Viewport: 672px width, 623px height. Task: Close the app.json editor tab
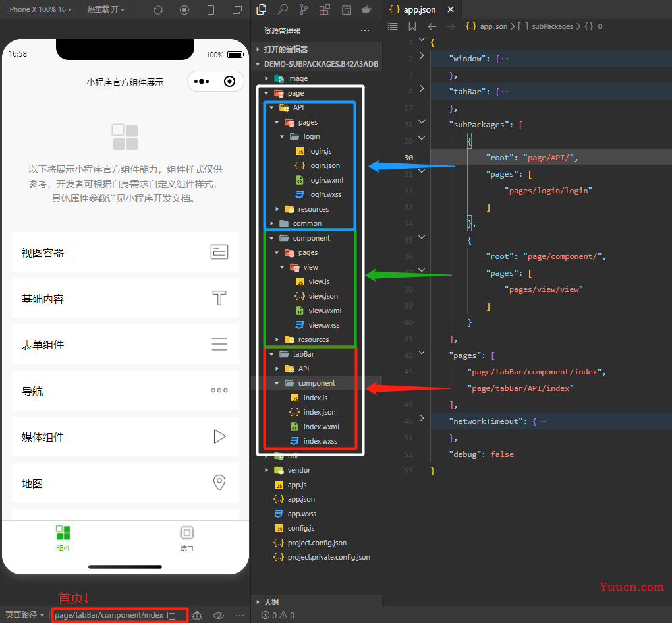click(451, 9)
